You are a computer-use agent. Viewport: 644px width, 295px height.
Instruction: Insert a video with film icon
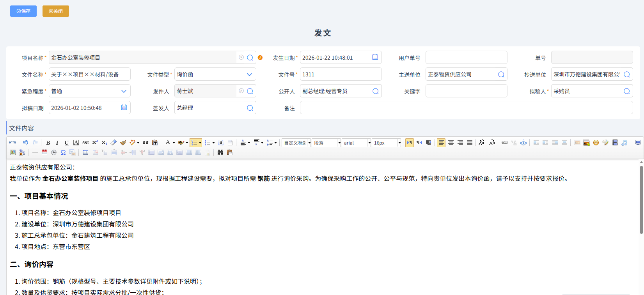[x=615, y=143]
